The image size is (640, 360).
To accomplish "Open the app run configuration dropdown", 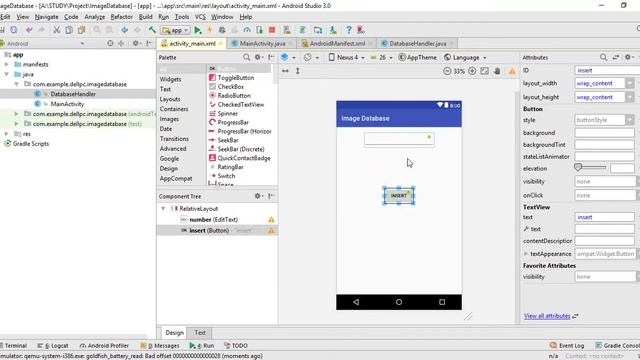I will (176, 30).
